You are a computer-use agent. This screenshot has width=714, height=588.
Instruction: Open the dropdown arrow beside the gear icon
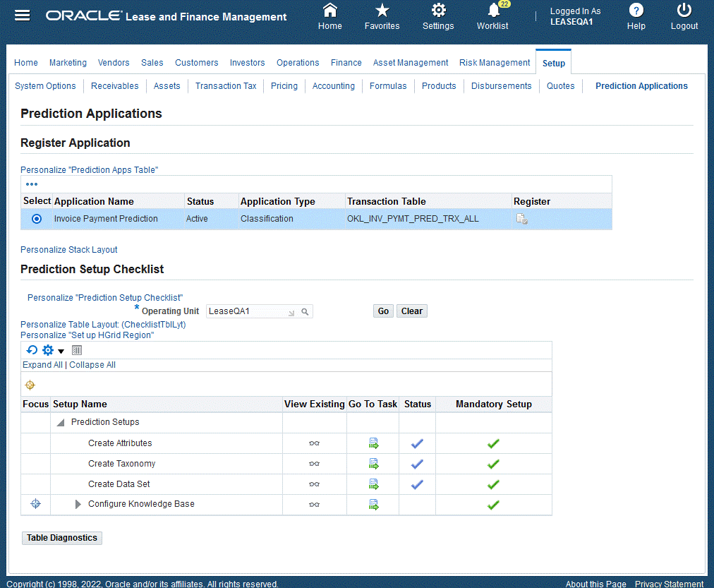tap(61, 351)
